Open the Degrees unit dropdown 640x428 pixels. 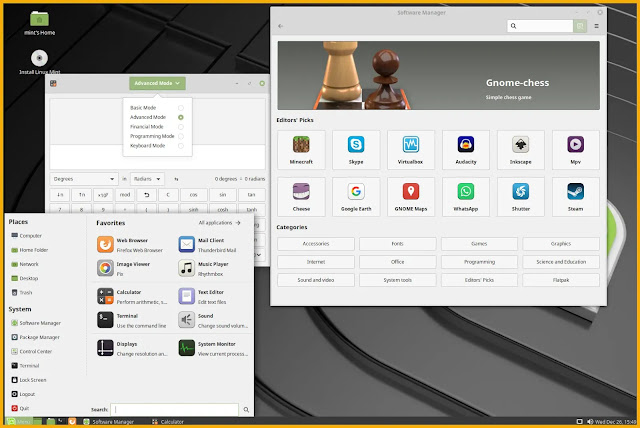84,179
